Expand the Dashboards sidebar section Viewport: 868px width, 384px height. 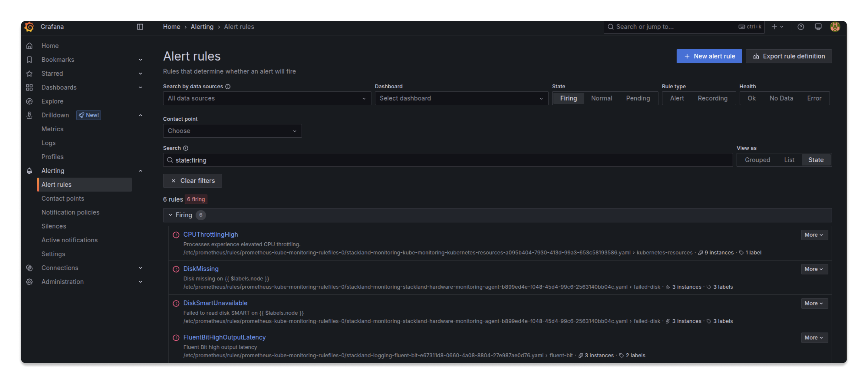tap(141, 87)
